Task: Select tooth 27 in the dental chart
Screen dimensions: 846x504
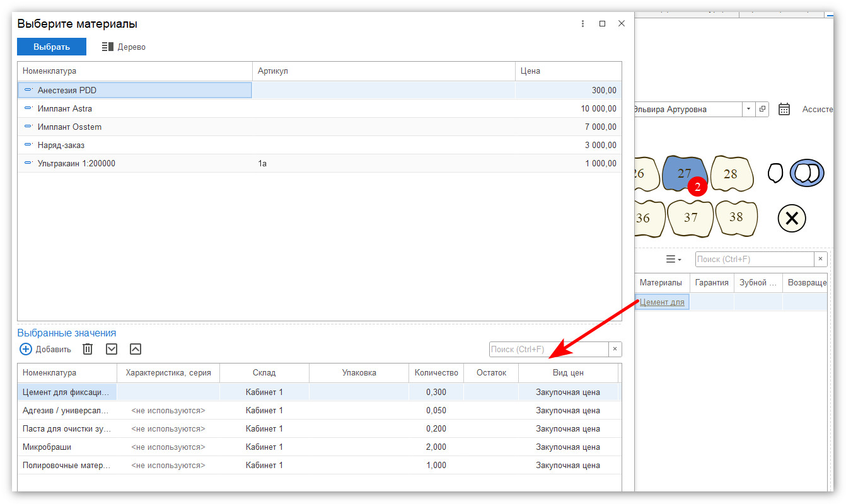Action: (685, 173)
